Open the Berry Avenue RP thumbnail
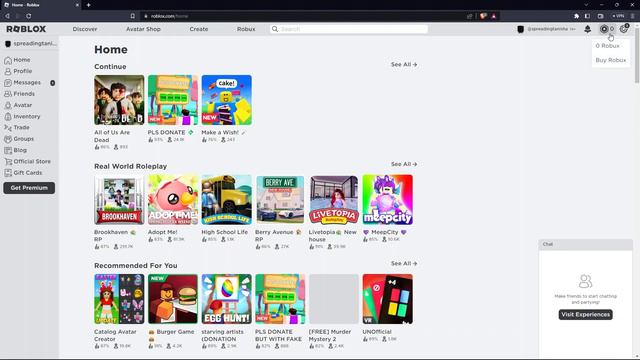640x360 pixels. tap(280, 200)
